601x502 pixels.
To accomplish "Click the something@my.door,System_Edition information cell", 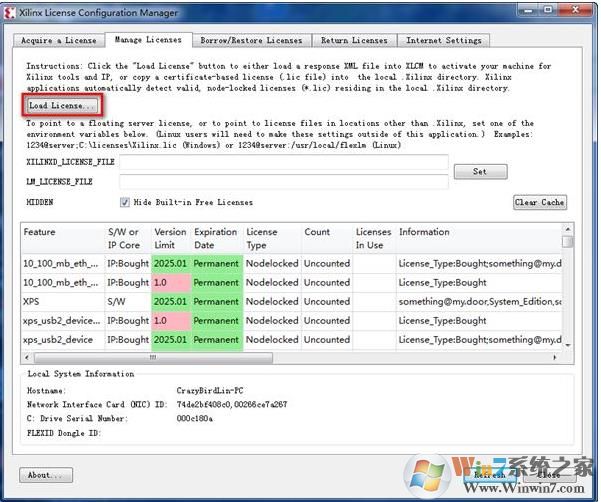I will tap(479, 302).
